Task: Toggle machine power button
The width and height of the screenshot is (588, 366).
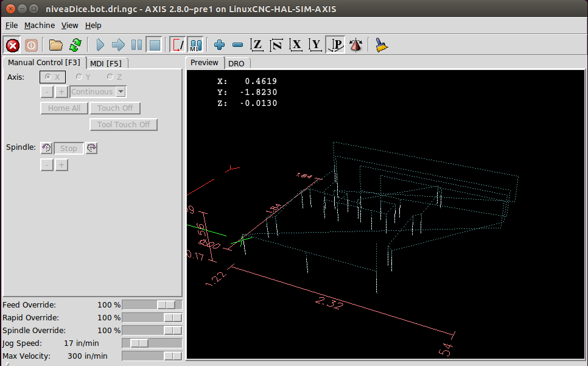Action: pos(31,46)
